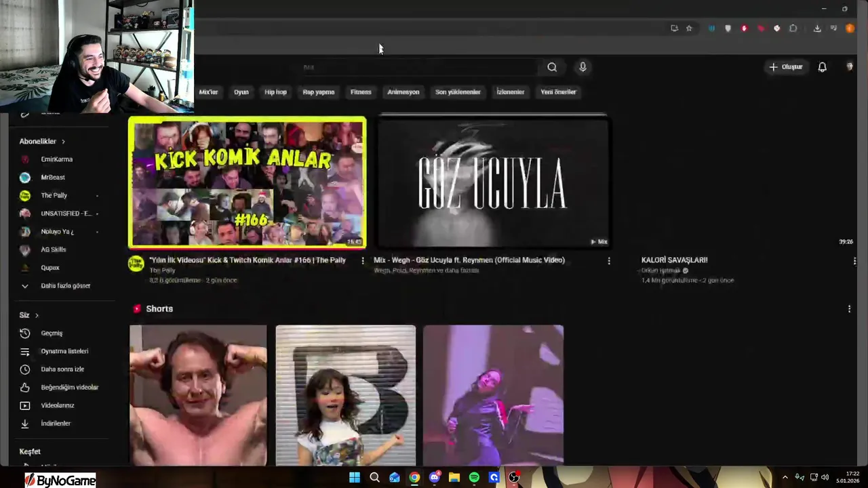This screenshot has height=488, width=868.
Task: Open Discord from the taskbar
Action: coord(435,477)
